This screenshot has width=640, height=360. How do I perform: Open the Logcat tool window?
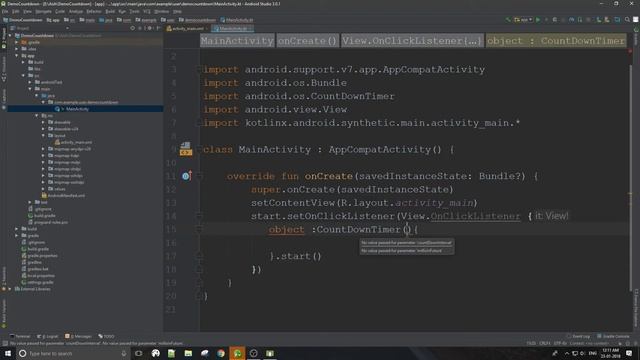pos(48,336)
